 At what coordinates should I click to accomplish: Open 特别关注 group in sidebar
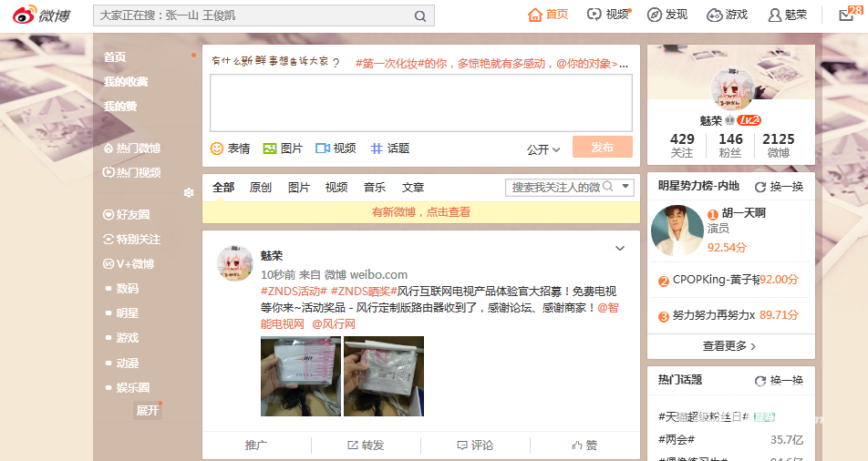point(131,239)
